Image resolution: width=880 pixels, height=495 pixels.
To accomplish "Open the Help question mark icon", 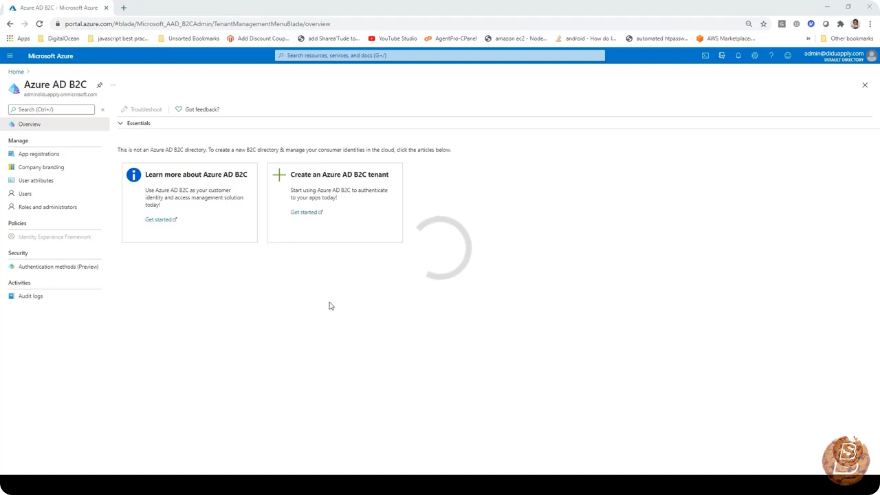I will [x=771, y=56].
